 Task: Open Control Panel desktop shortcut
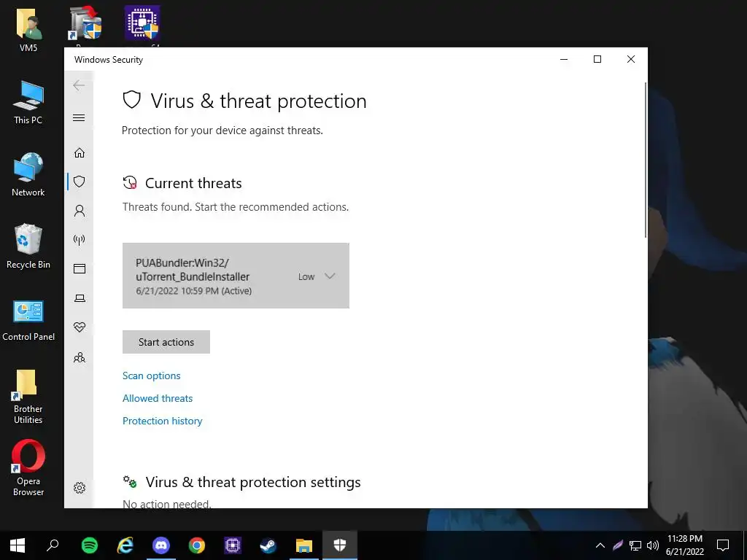(x=28, y=319)
